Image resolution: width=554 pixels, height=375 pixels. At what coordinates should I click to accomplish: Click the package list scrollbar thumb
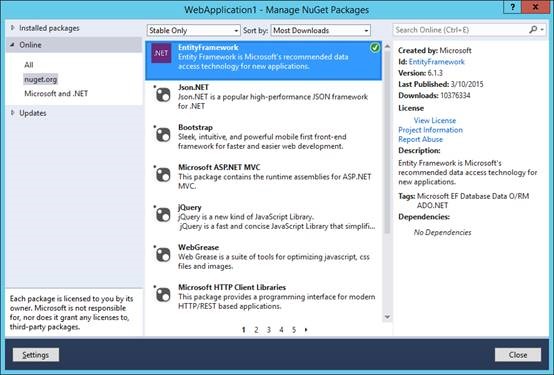click(x=387, y=141)
